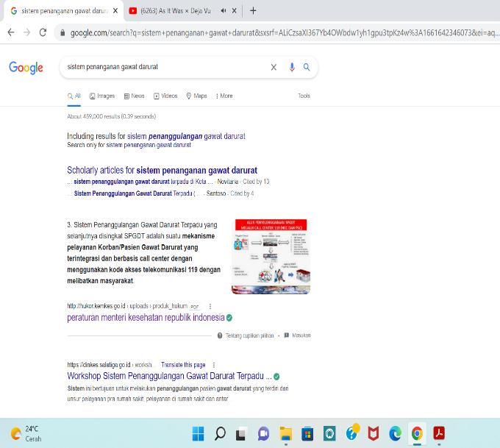
Task: Select the All results tab
Action: point(74,96)
